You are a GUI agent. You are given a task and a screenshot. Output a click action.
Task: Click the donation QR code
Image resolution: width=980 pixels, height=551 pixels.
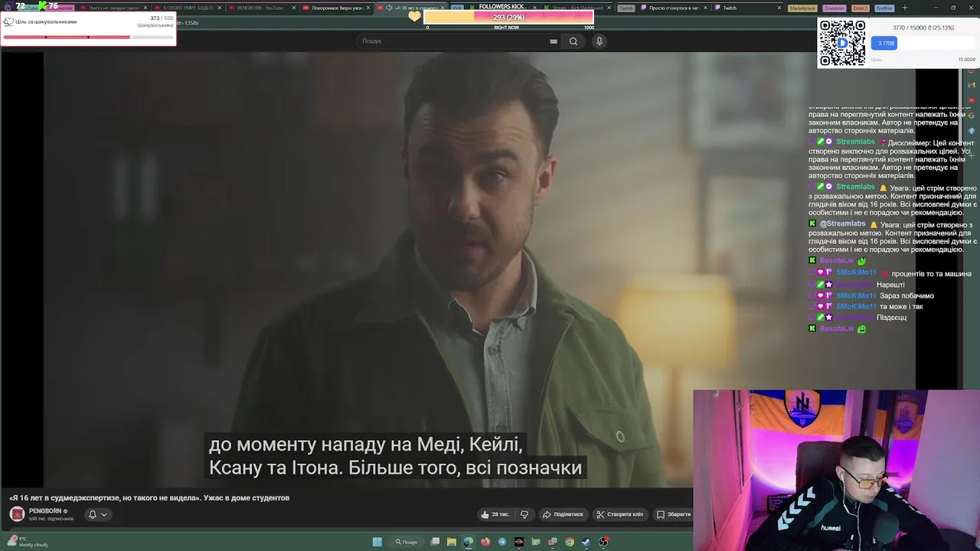(842, 43)
